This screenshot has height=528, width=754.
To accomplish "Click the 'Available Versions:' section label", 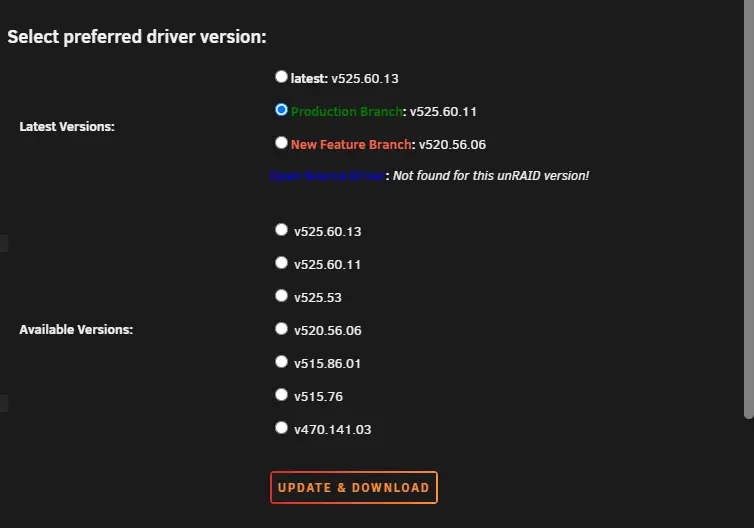I will [76, 329].
